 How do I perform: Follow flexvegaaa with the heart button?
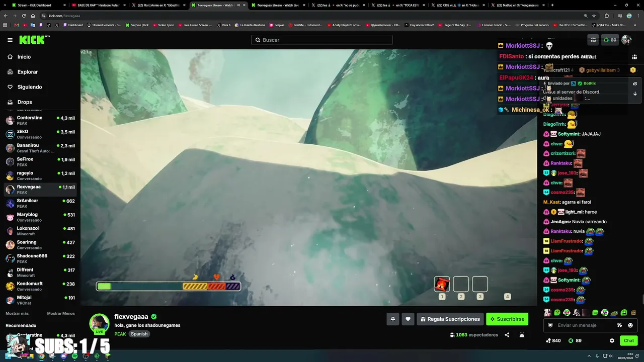click(408, 319)
